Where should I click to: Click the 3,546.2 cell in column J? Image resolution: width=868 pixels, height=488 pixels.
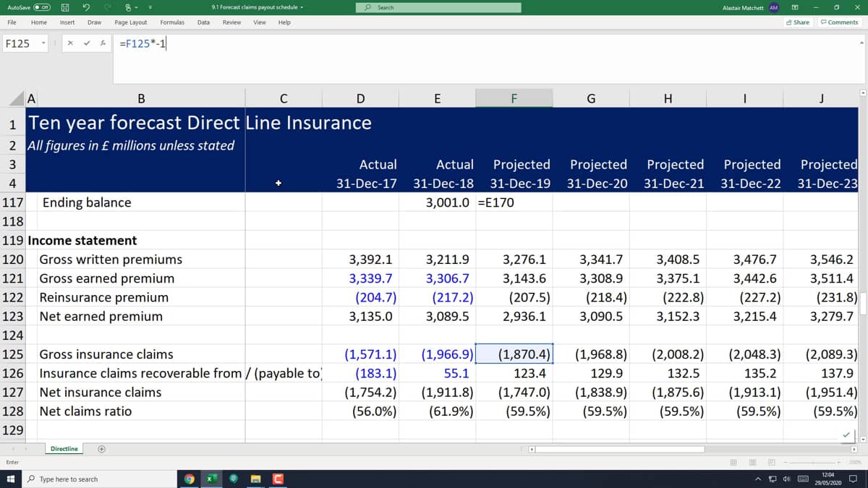(x=822, y=260)
